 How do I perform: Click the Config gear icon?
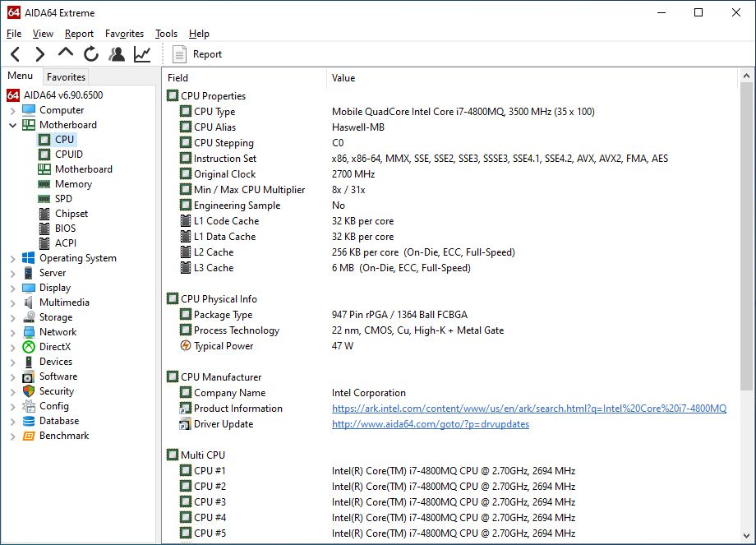(x=29, y=406)
